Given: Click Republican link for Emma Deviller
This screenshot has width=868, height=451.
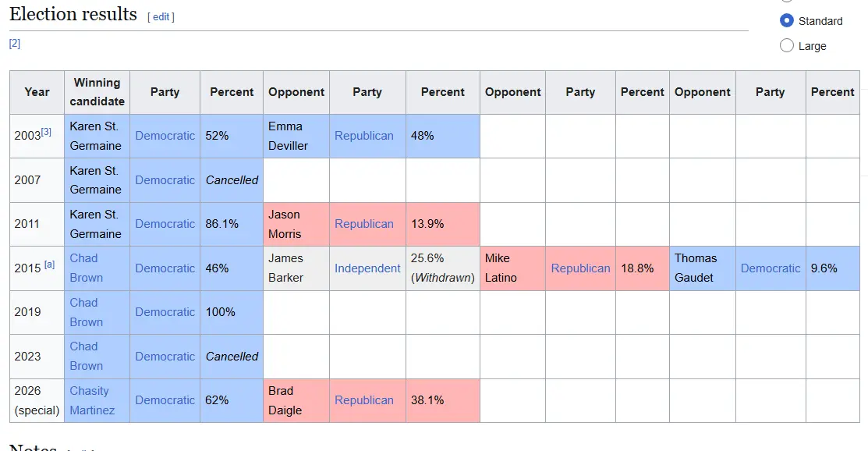Looking at the screenshot, I should pyautogui.click(x=364, y=136).
